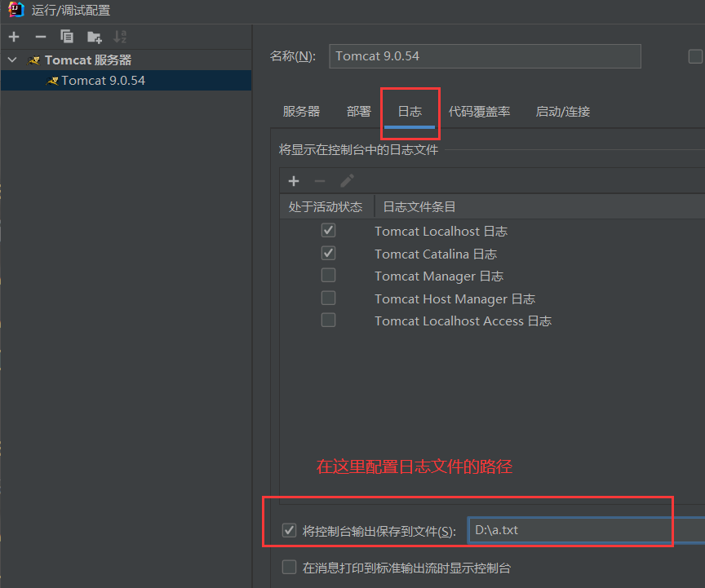Sort configurations alphabetically
This screenshot has width=705, height=588.
point(120,37)
